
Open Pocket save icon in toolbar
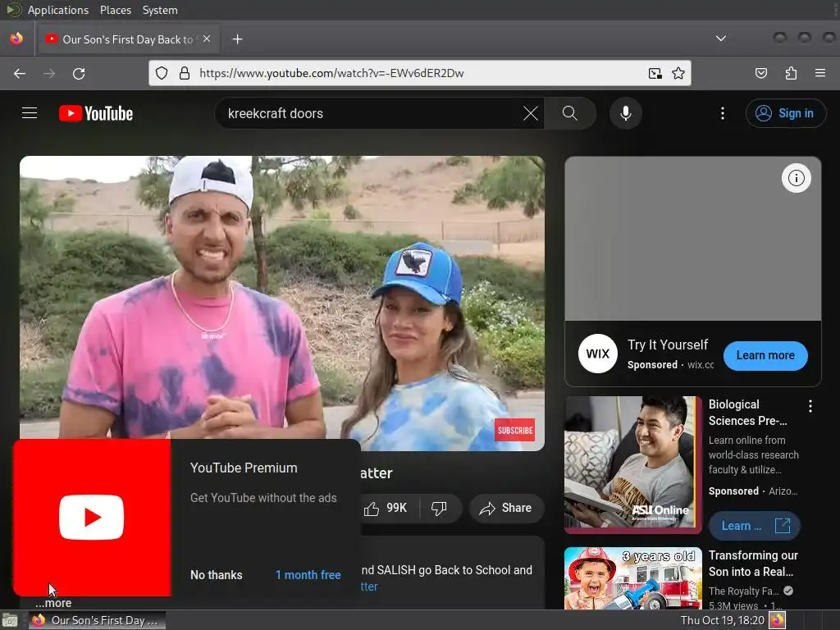[x=760, y=73]
